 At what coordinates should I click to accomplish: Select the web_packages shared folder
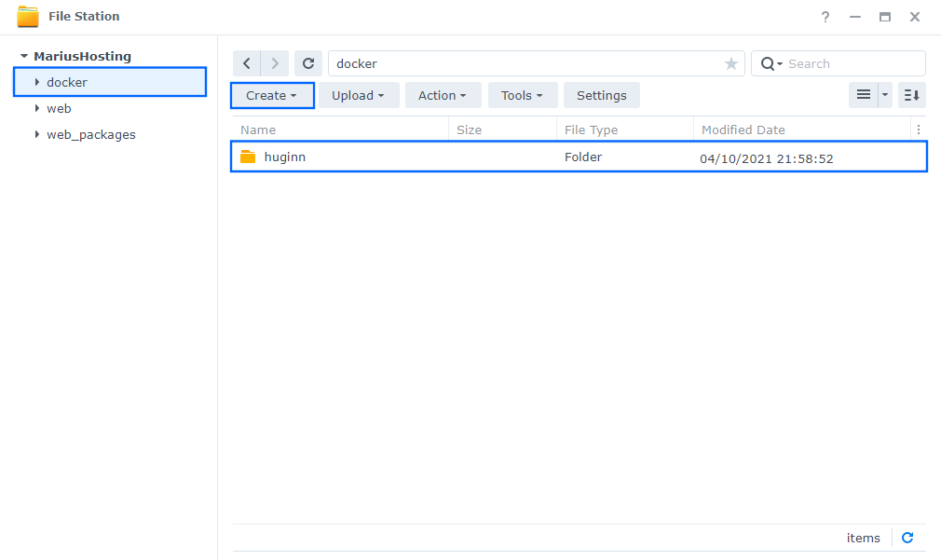click(x=91, y=135)
